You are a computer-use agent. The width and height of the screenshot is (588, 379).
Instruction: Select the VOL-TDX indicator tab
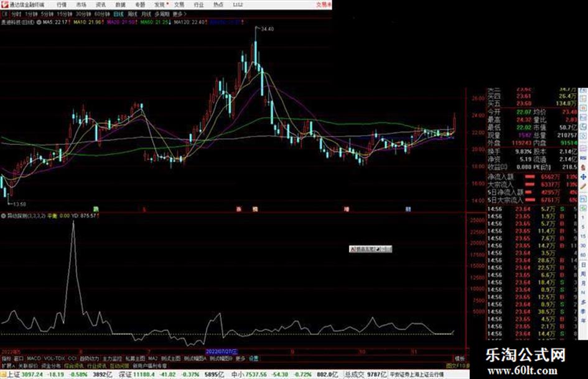55,358
